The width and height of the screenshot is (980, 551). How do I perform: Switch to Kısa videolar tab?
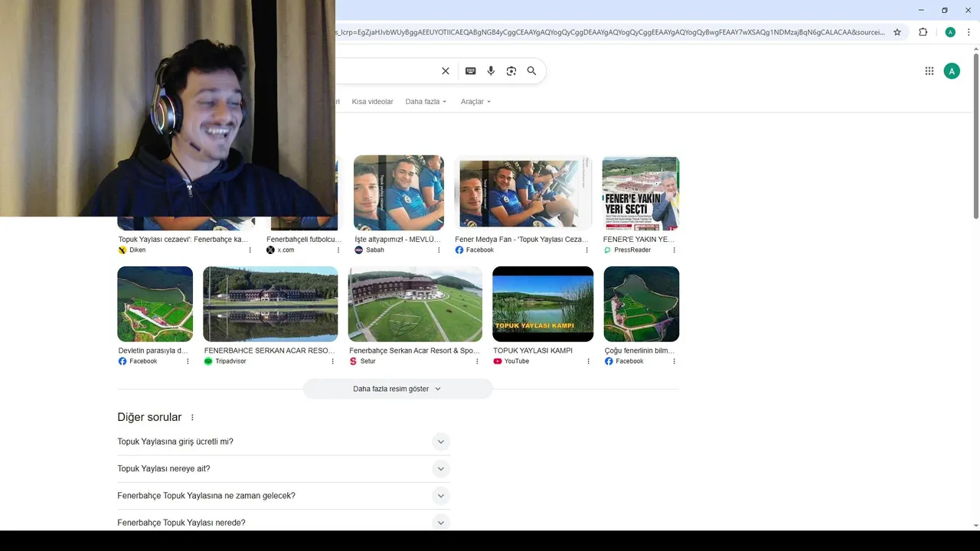372,102
